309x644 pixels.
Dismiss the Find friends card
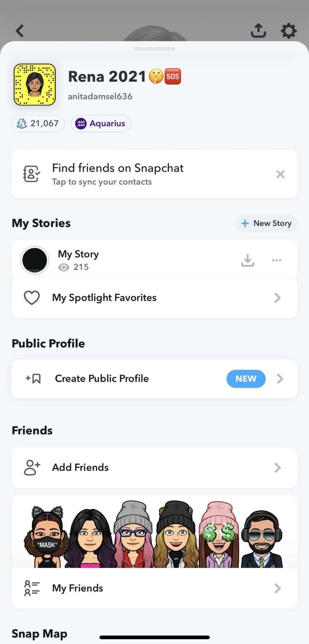coord(280,174)
